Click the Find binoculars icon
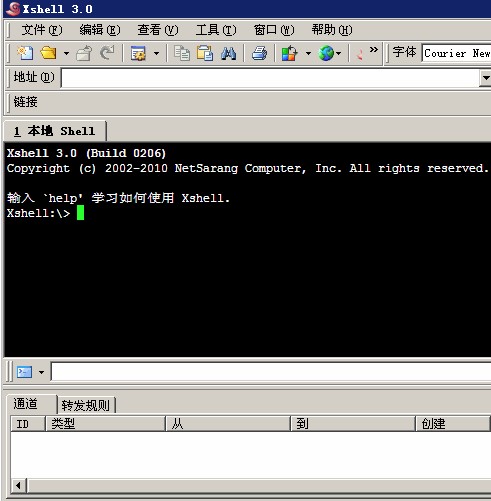The image size is (491, 501). tap(229, 53)
